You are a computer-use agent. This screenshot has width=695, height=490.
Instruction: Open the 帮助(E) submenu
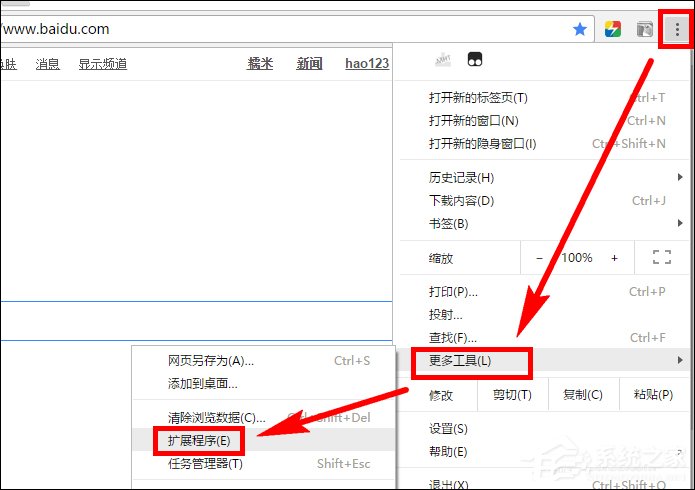tap(546, 452)
